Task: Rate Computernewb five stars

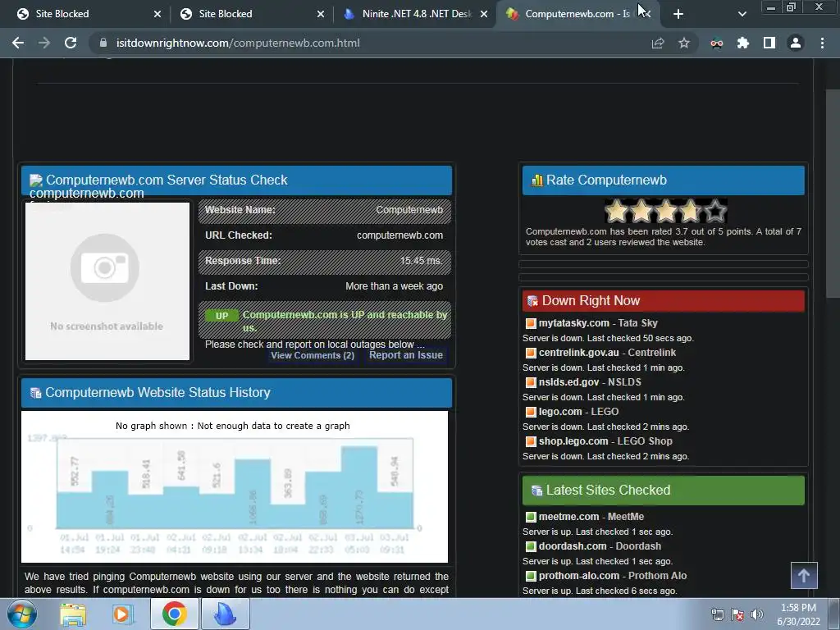Action: pyautogui.click(x=715, y=211)
